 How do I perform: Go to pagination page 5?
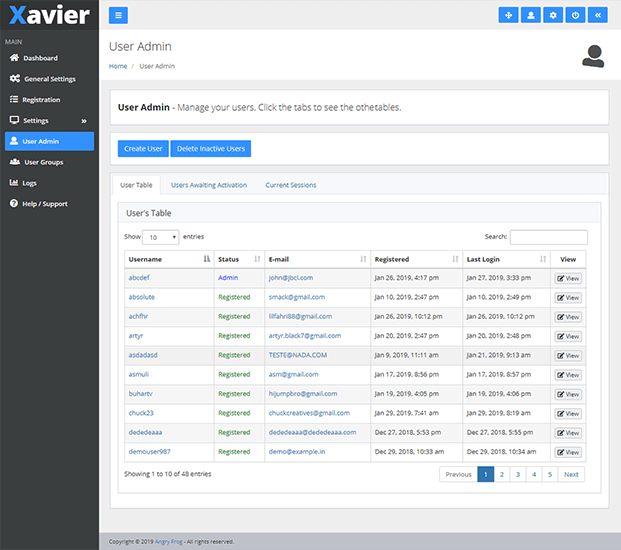click(x=550, y=474)
